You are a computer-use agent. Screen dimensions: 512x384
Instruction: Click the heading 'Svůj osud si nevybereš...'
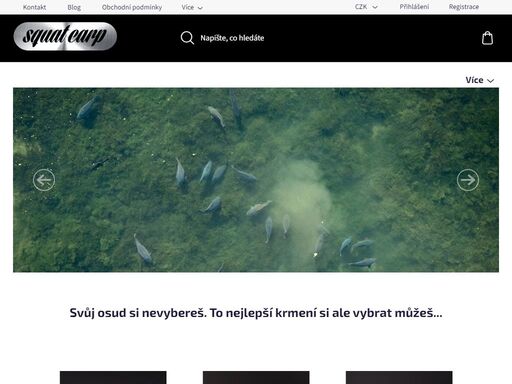256,313
